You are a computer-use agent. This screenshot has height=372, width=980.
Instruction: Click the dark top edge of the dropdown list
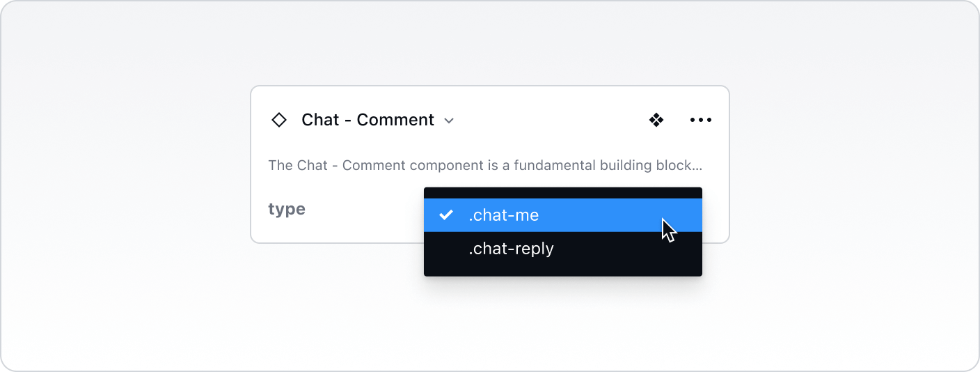coord(562,192)
